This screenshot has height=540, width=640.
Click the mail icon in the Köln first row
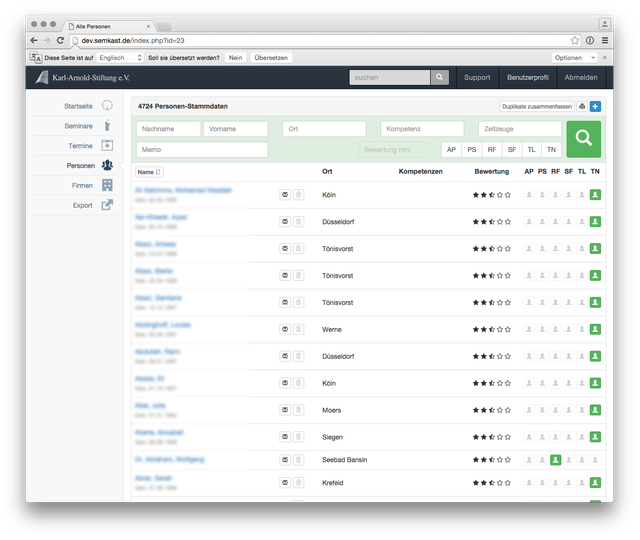coord(284,194)
